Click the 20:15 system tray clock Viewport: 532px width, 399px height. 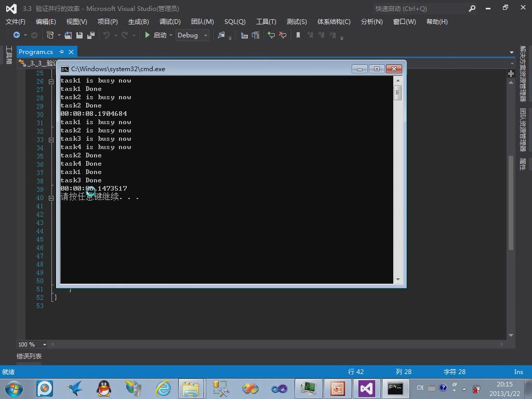click(x=504, y=384)
